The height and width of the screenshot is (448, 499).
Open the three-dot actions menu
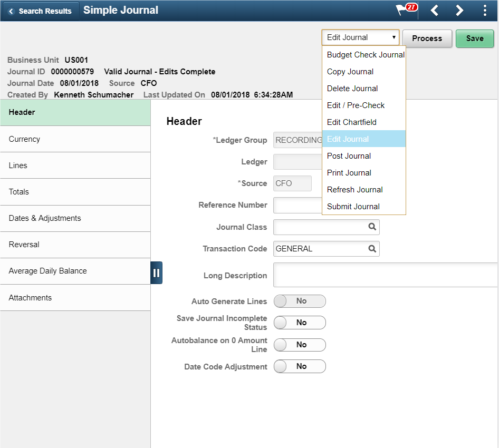point(485,11)
